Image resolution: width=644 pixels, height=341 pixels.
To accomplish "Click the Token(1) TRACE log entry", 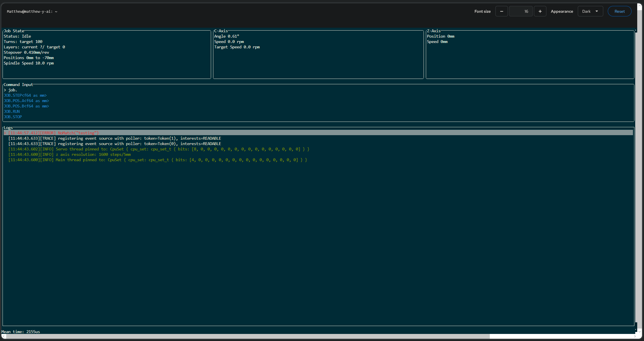I will coord(115,138).
